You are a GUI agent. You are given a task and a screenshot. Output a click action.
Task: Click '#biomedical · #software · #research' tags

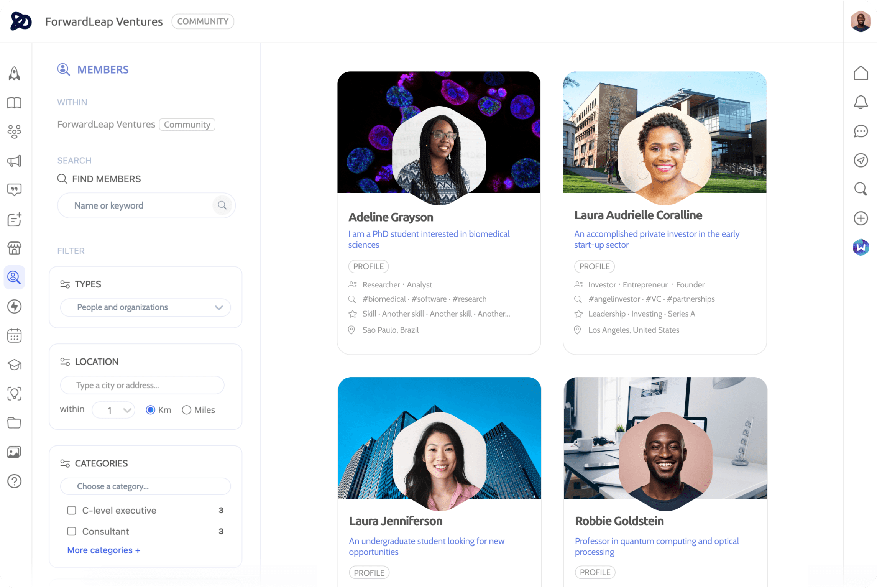[x=424, y=299]
